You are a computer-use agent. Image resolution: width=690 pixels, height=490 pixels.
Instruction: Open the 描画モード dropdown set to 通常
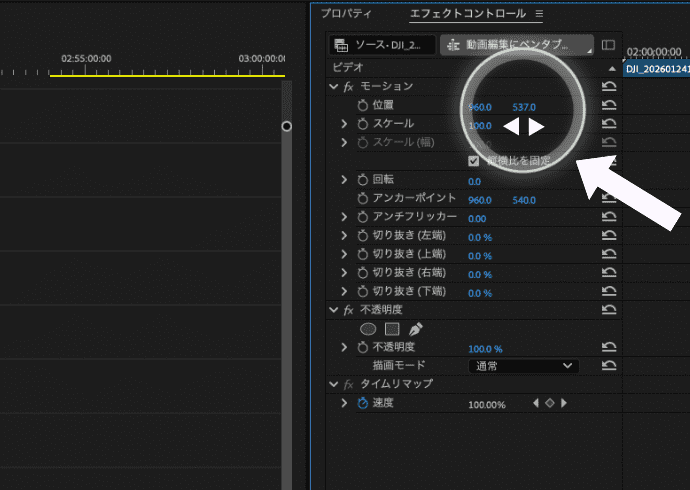coord(523,366)
